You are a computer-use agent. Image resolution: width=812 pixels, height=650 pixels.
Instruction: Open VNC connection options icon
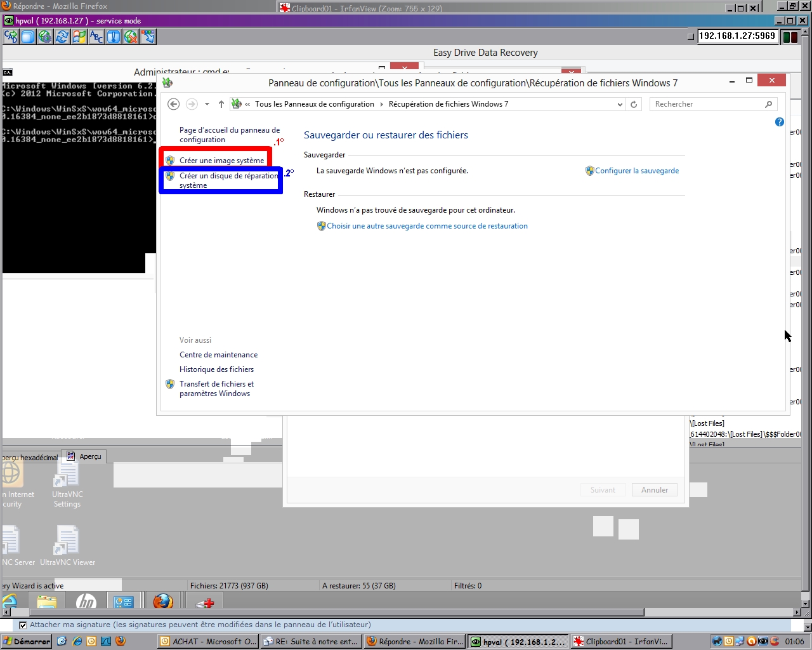(45, 37)
